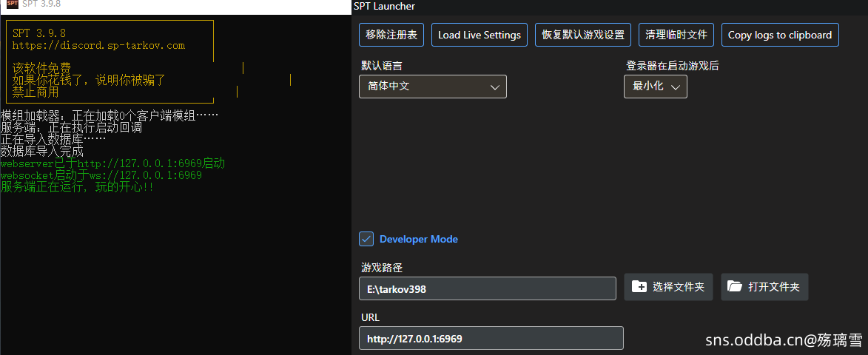The width and height of the screenshot is (868, 355).
Task: Open the 简体中文 language dropdown
Action: [x=433, y=87]
